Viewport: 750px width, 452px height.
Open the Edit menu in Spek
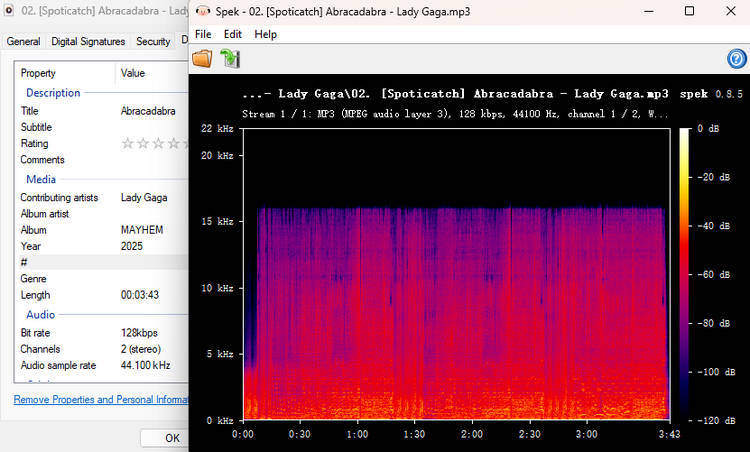(232, 34)
